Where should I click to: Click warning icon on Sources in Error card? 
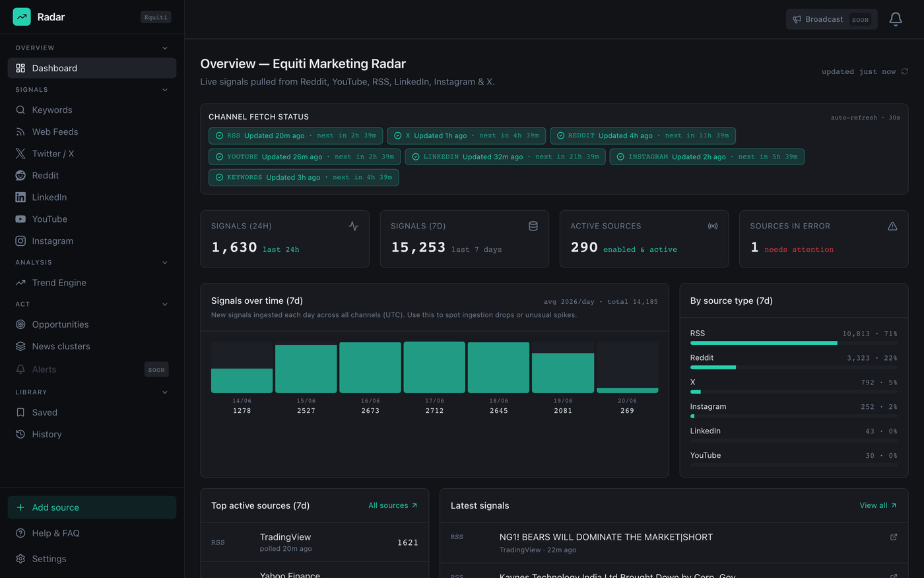click(892, 226)
